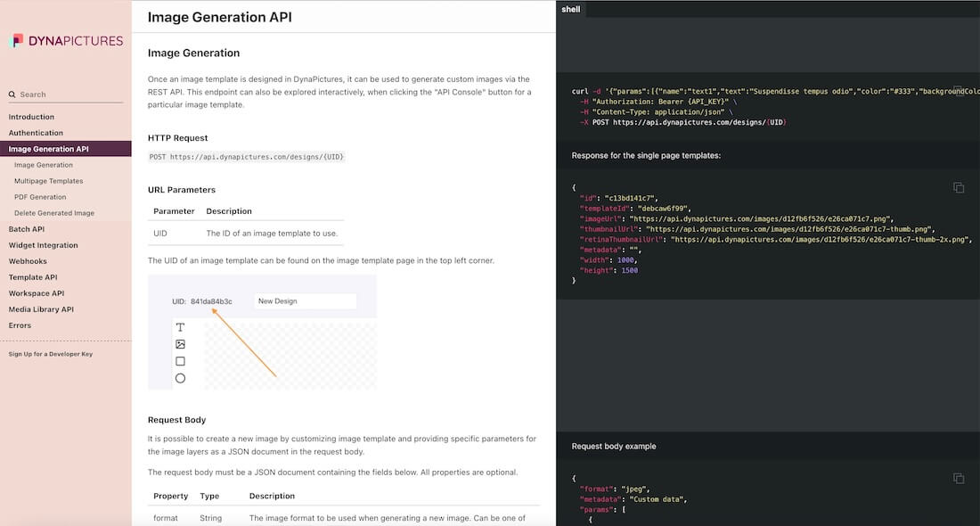
Task: Click the 'Request body example' label
Action: [614, 446]
